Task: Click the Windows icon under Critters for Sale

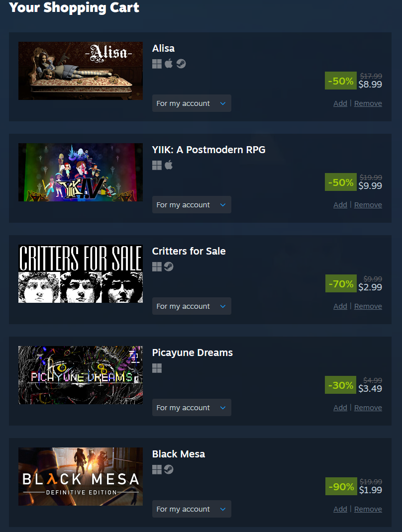Action: point(157,266)
